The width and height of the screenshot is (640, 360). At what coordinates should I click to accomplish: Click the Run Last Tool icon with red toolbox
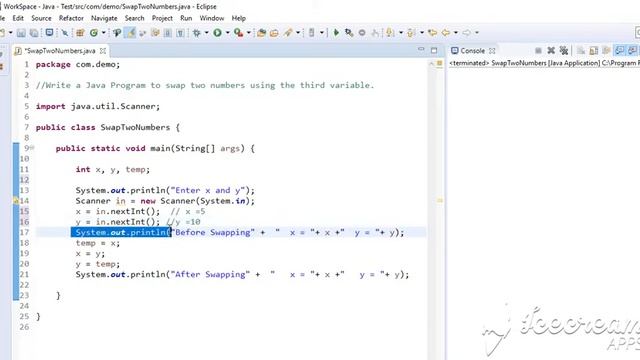click(x=239, y=33)
